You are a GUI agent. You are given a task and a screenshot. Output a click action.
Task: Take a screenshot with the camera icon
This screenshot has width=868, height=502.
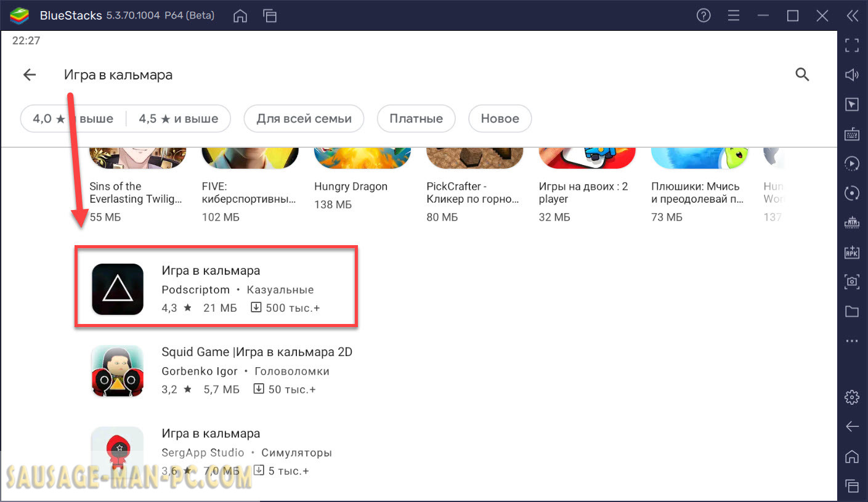coord(852,281)
